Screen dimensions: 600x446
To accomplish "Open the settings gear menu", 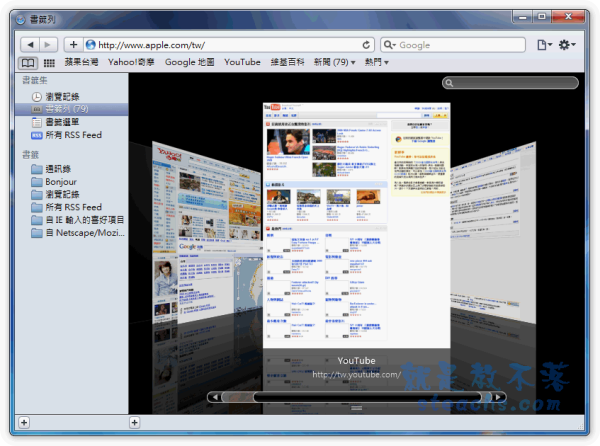I will [x=567, y=45].
